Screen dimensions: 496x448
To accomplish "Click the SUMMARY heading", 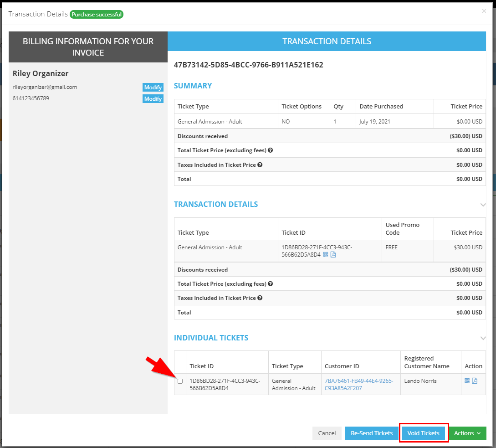I will pos(193,86).
